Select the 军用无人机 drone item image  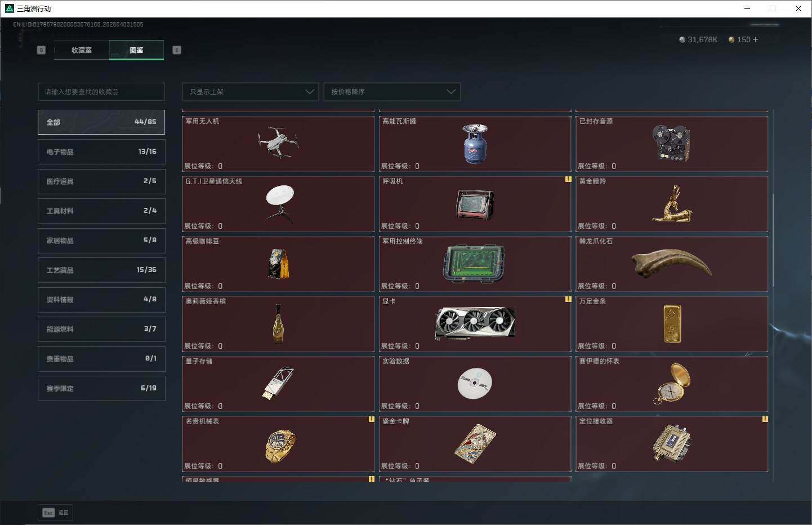click(x=278, y=142)
